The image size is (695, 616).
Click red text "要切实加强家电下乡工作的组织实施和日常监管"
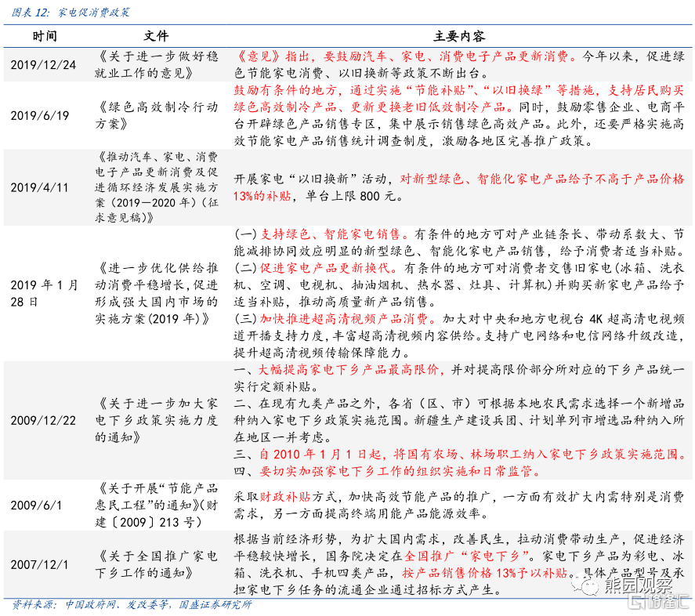point(396,471)
